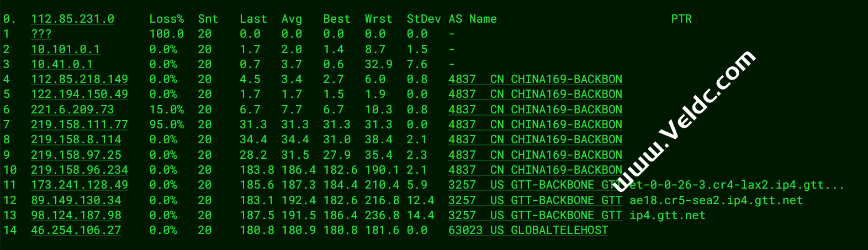Image resolution: width=868 pixels, height=250 pixels.
Task: Open AS 4837 link on hop 10 row
Action: tap(535, 170)
